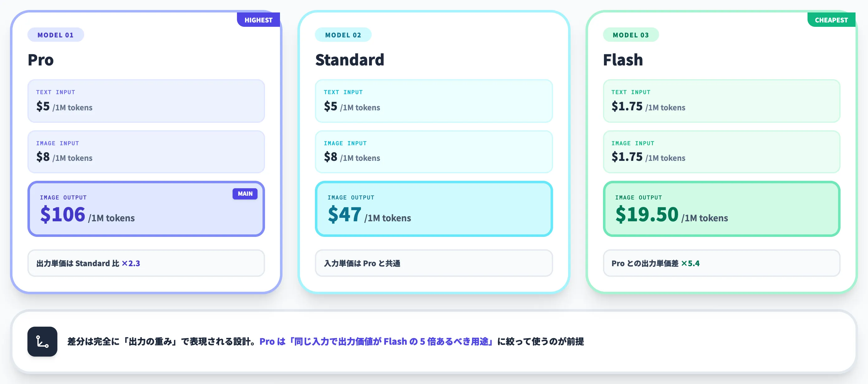Screen dimensions: 868x384
Task: Click the MAIN badge in Pro image output
Action: tap(245, 194)
